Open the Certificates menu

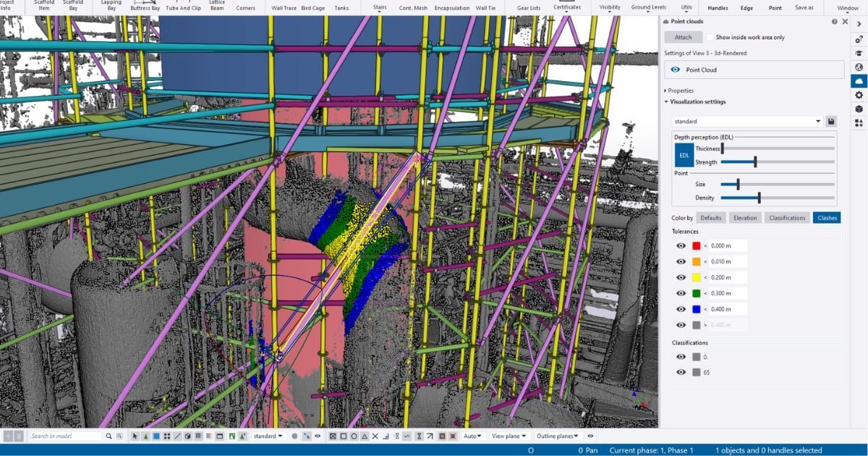coord(567,8)
